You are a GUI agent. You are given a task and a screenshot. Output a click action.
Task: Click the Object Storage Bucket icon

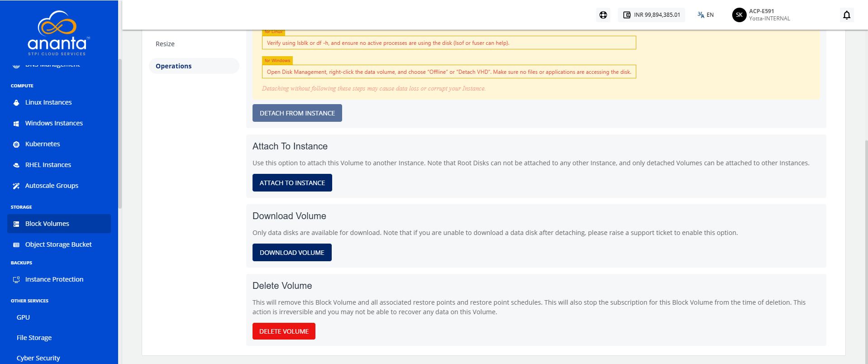pos(16,245)
